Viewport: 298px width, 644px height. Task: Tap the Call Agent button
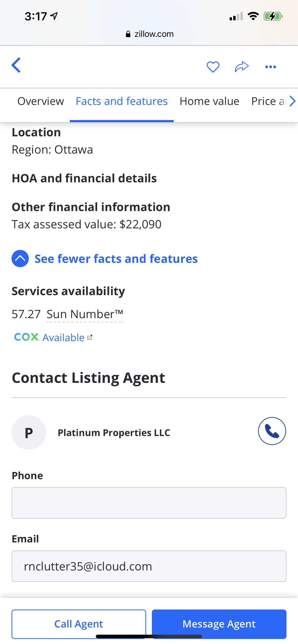click(x=79, y=624)
